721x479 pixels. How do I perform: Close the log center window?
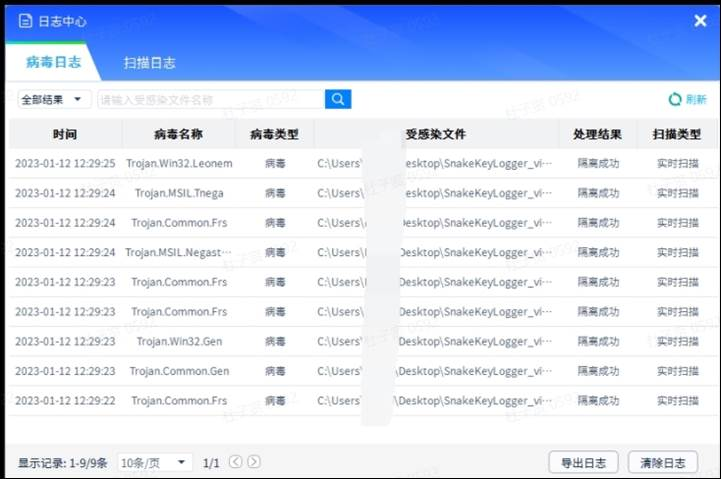point(700,20)
